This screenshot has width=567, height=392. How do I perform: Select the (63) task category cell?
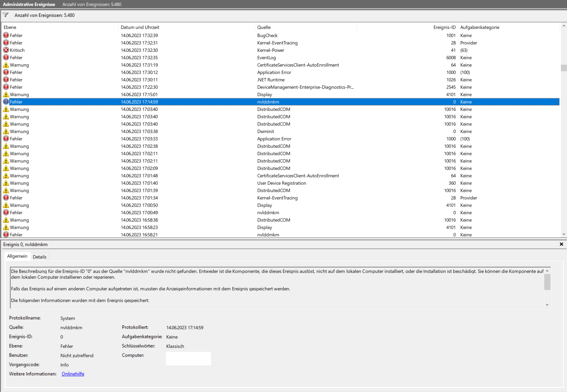[x=464, y=50]
